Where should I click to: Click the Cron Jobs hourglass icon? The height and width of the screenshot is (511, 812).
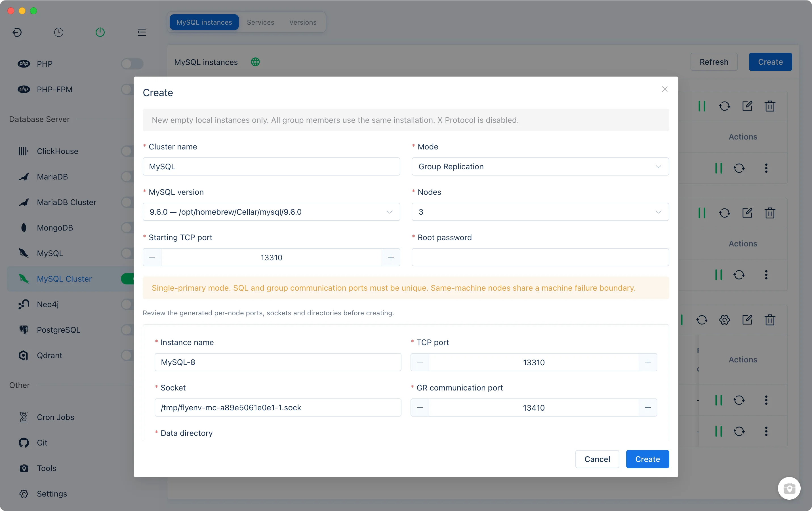(x=24, y=417)
